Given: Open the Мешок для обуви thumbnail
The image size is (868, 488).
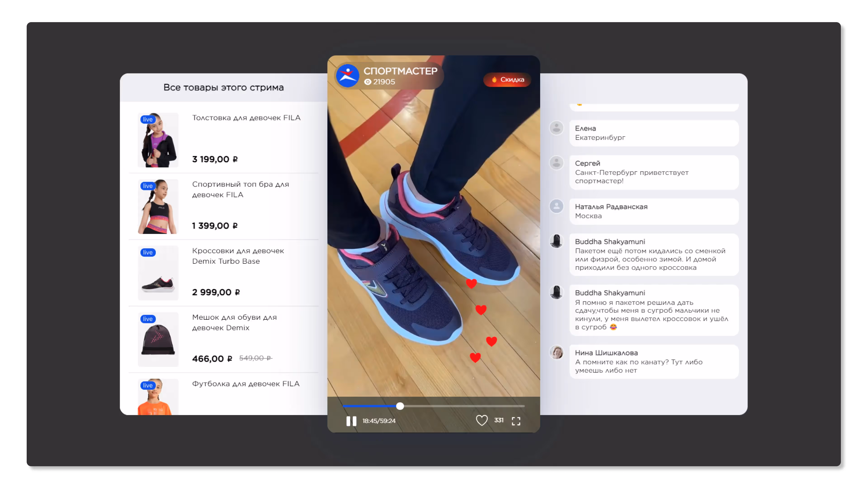Looking at the screenshot, I should pyautogui.click(x=158, y=340).
